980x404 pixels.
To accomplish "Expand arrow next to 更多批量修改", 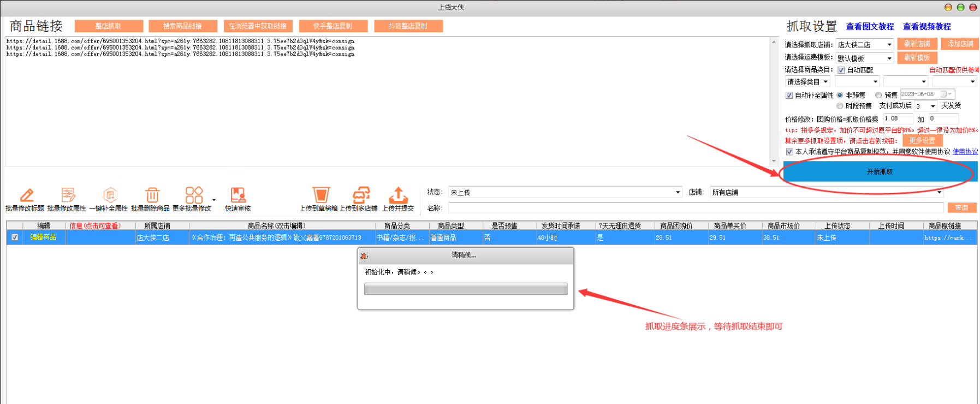I will tap(213, 200).
